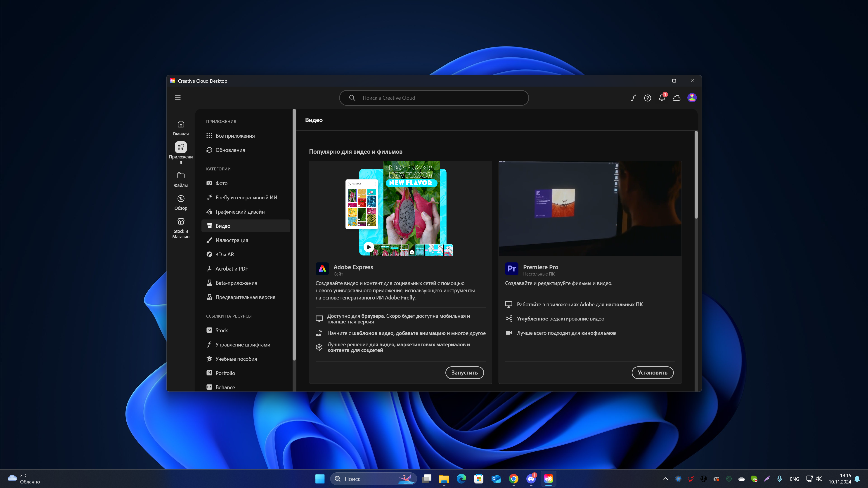This screenshot has width=868, height=488.
Task: Click the main content vertical scrollbar
Action: 696,175
